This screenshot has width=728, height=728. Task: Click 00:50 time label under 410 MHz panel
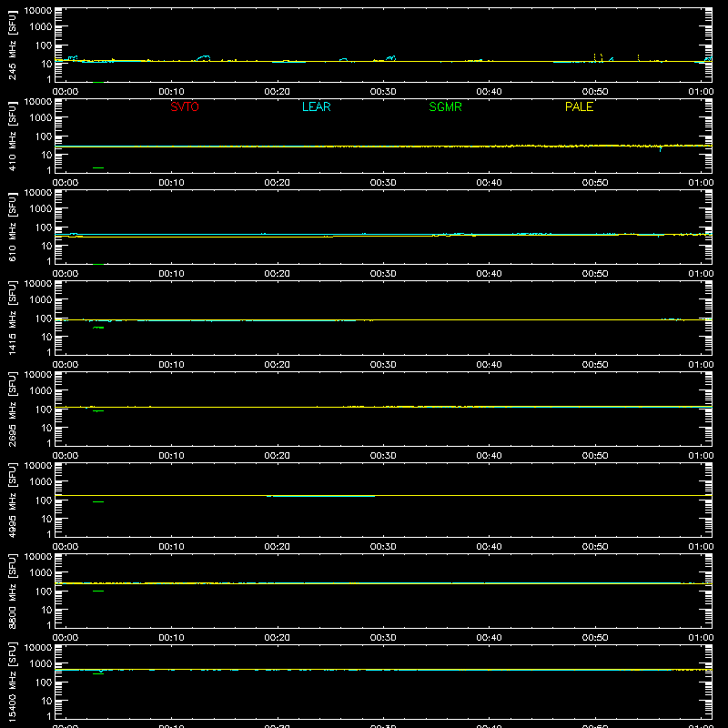click(x=595, y=183)
